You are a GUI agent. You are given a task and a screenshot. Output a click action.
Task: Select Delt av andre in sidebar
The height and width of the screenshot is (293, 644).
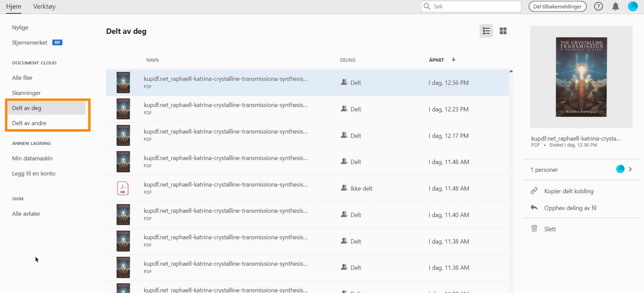pyautogui.click(x=29, y=123)
